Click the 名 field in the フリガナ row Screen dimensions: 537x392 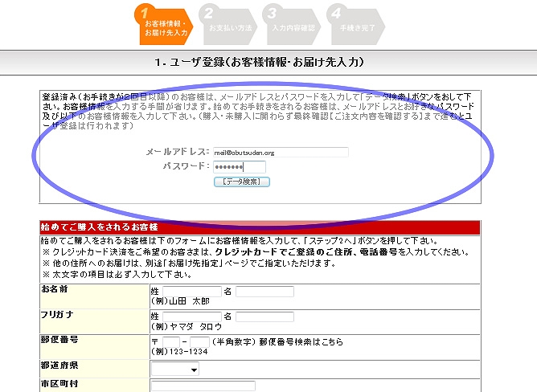point(264,316)
